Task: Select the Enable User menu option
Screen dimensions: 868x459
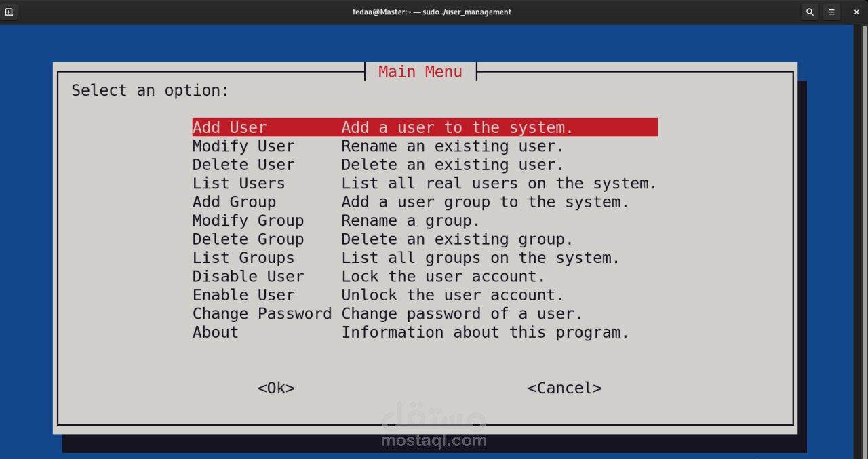Action: [243, 296]
